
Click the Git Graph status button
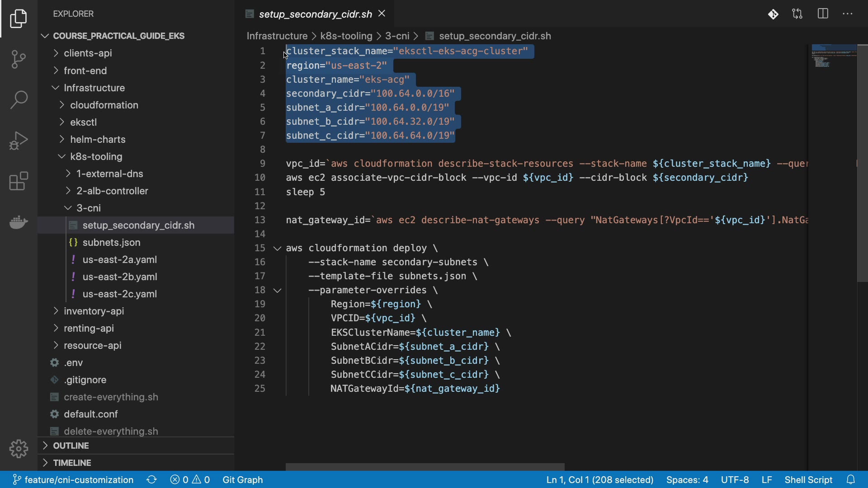coord(242,479)
